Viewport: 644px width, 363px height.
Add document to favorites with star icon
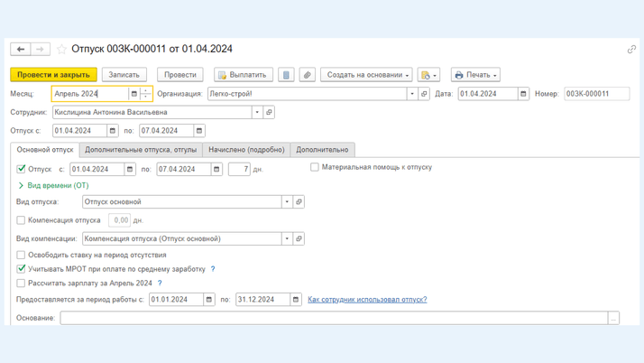pos(61,50)
